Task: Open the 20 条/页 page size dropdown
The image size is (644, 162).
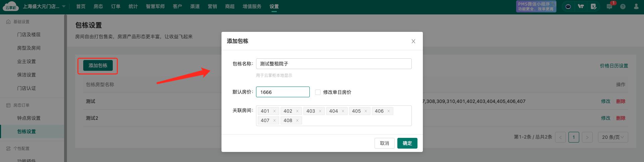Action: 613,137
